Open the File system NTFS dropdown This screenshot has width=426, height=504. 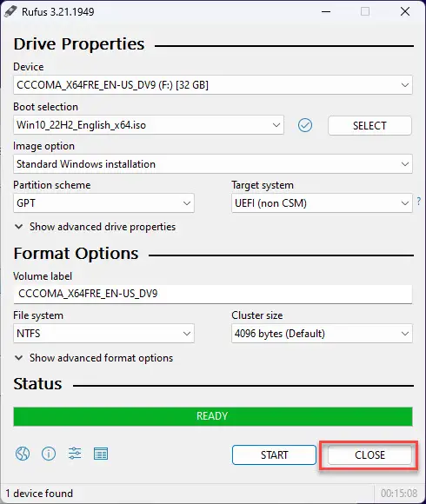coord(103,334)
